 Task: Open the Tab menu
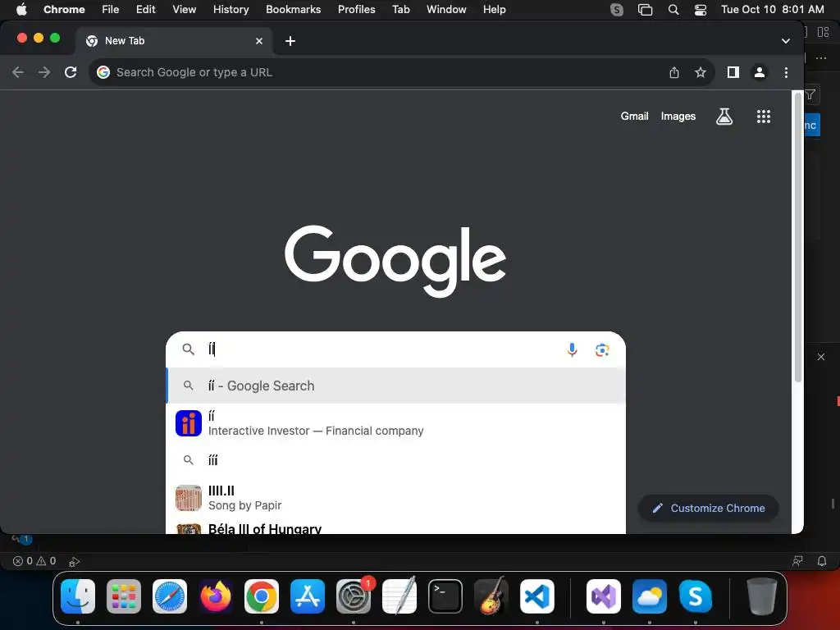click(400, 10)
